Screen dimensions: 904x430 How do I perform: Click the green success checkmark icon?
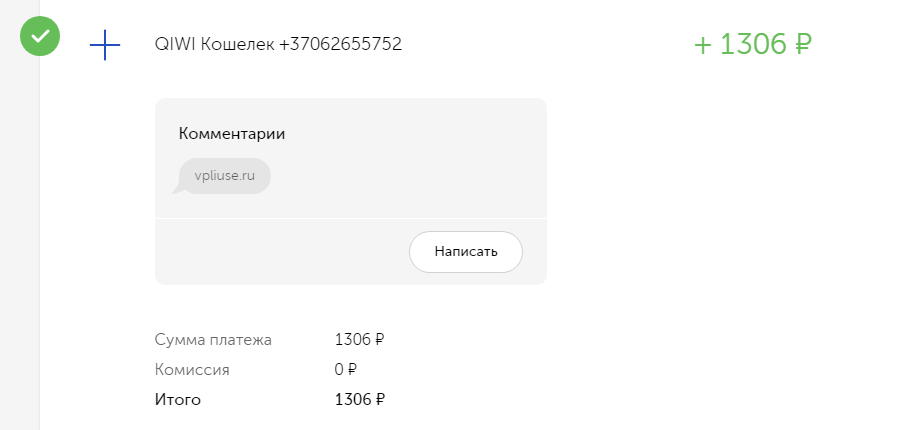40,36
